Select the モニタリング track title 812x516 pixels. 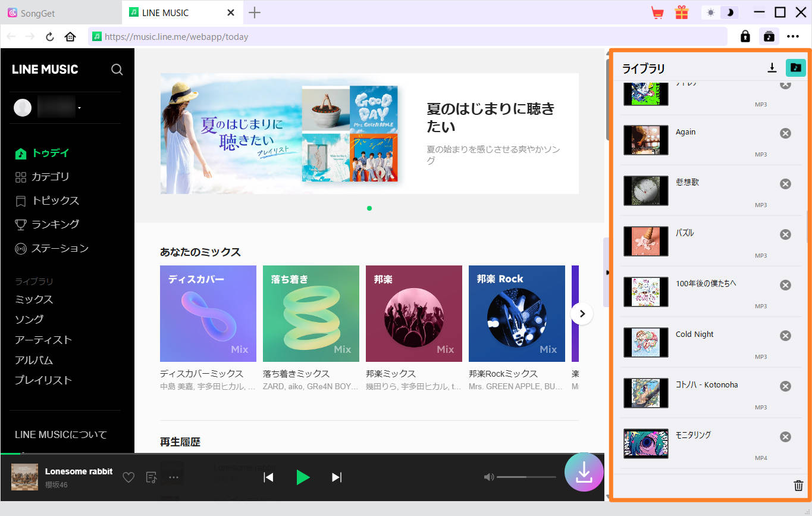click(694, 435)
